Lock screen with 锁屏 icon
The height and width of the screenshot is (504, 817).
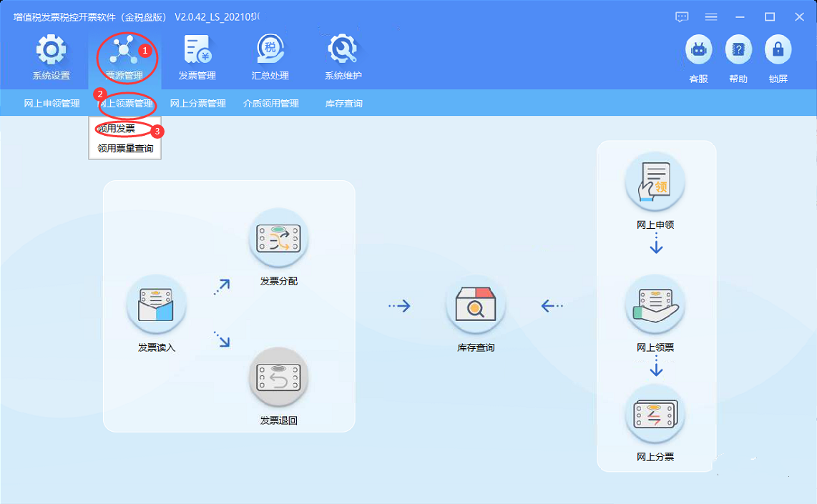778,49
